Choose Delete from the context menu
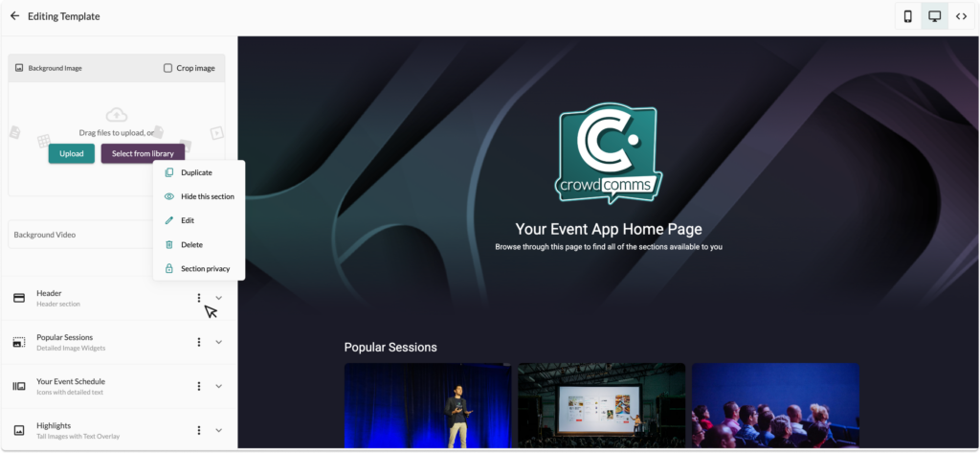The image size is (980, 453). tap(199, 244)
